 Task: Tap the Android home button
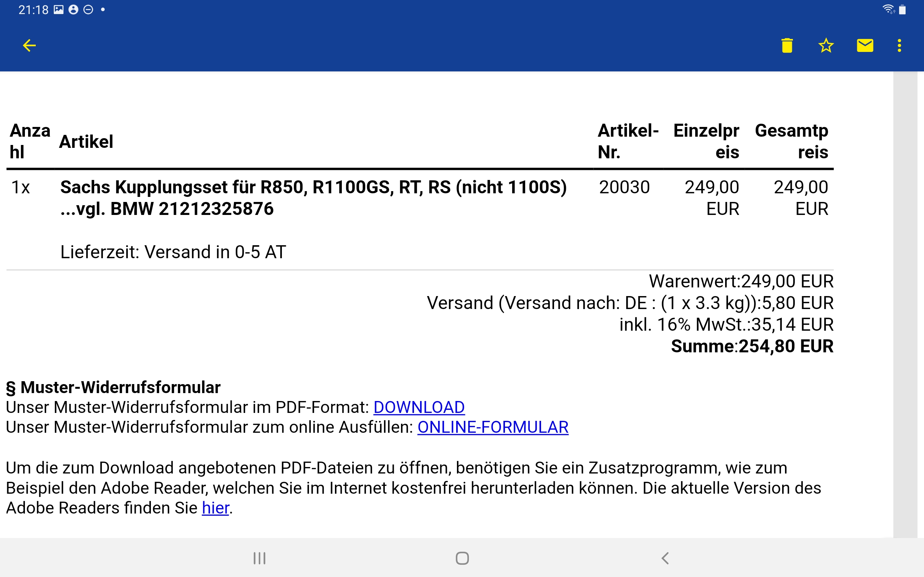click(462, 558)
